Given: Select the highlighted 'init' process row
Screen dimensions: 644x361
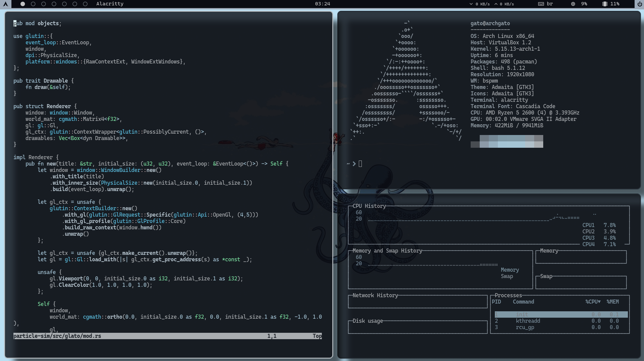Looking at the screenshot, I should click(561, 314).
